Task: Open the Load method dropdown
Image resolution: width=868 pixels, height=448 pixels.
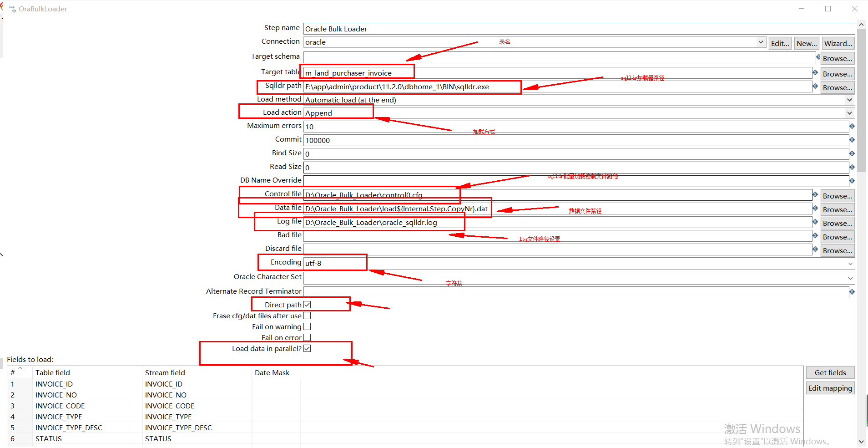Action: [850, 100]
